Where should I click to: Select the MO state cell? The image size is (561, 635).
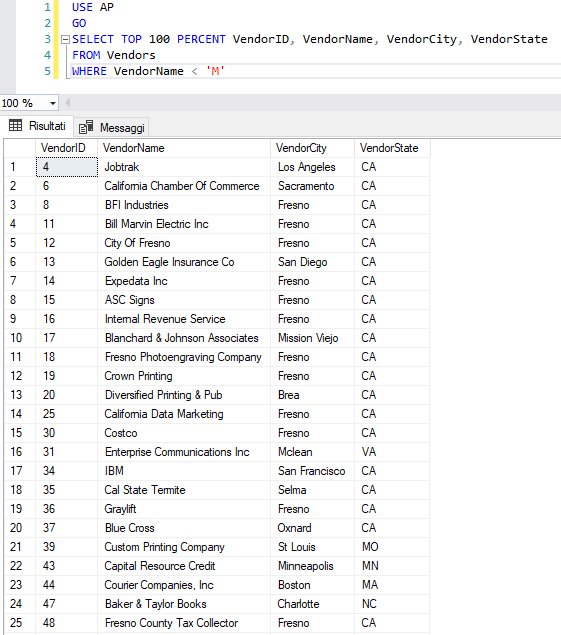pyautogui.click(x=392, y=548)
